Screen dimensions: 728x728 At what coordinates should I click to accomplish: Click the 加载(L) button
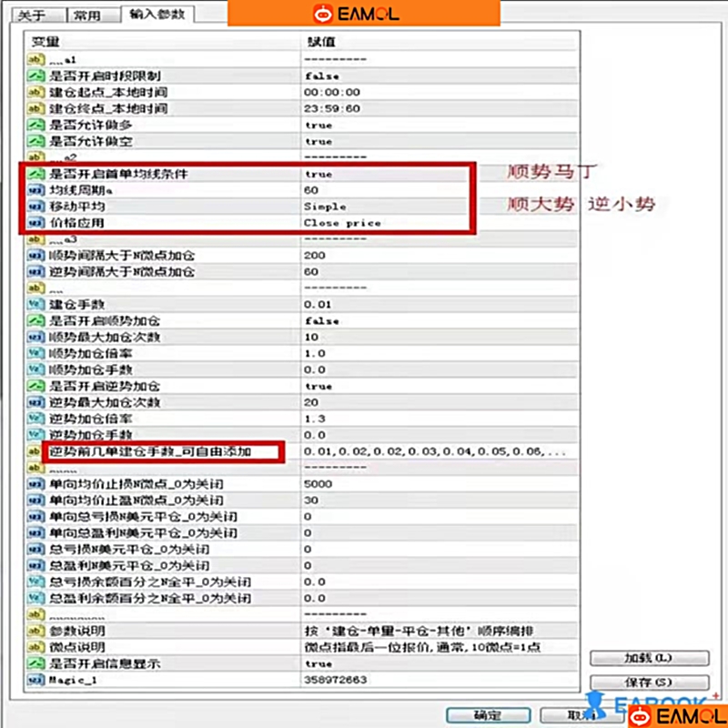pyautogui.click(x=649, y=658)
